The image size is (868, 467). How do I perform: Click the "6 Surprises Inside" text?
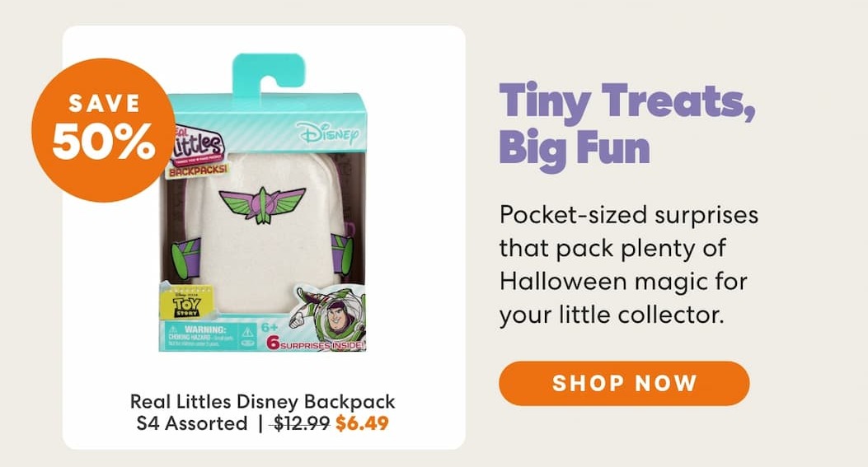(315, 343)
